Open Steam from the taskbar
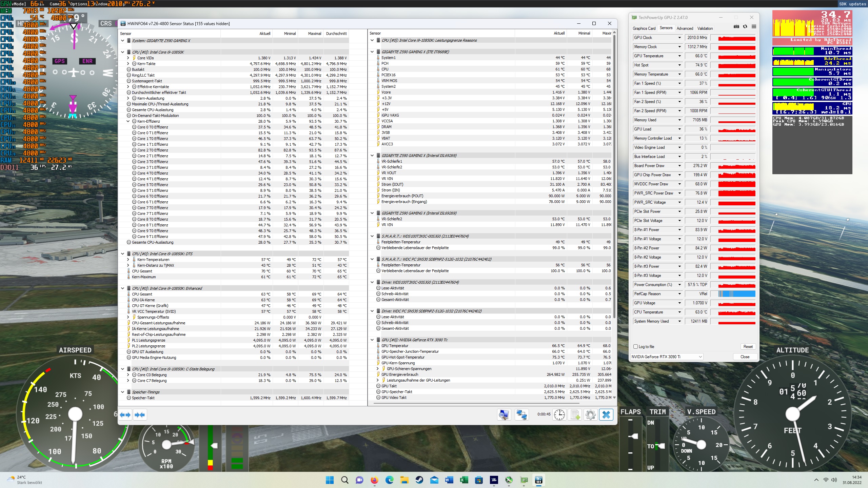This screenshot has height=488, width=868. 419,480
